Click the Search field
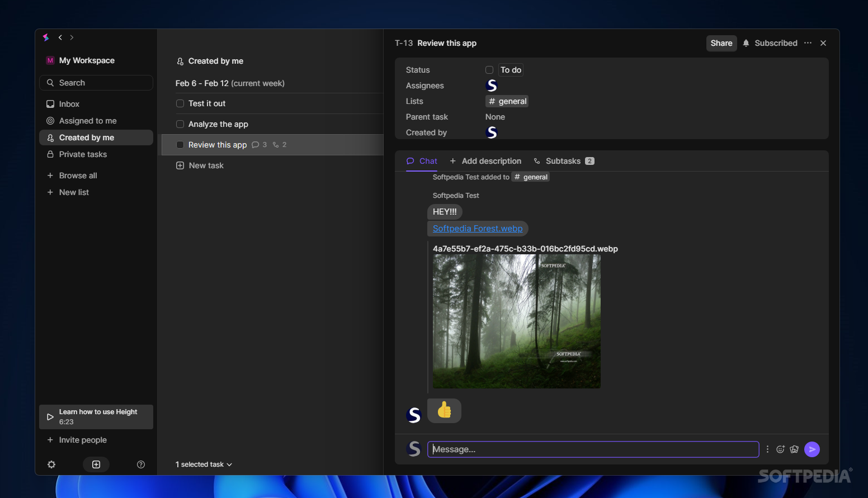This screenshot has width=868, height=498. tap(96, 83)
